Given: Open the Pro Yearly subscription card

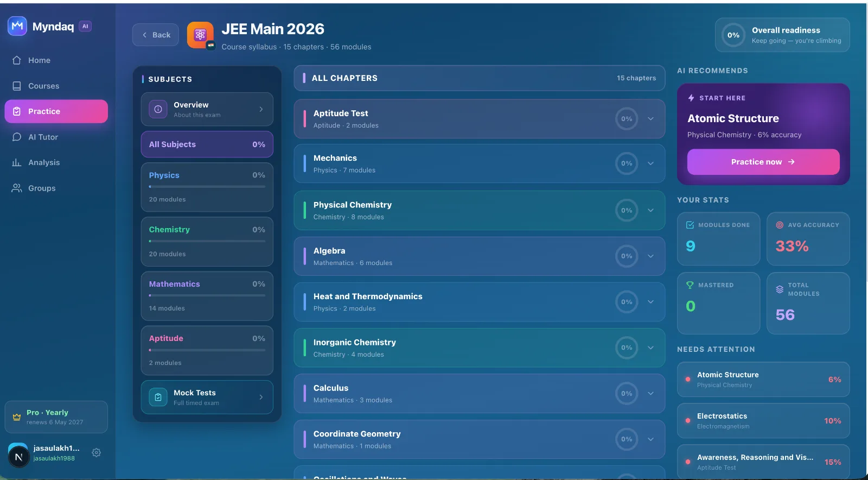Looking at the screenshot, I should 56,417.
